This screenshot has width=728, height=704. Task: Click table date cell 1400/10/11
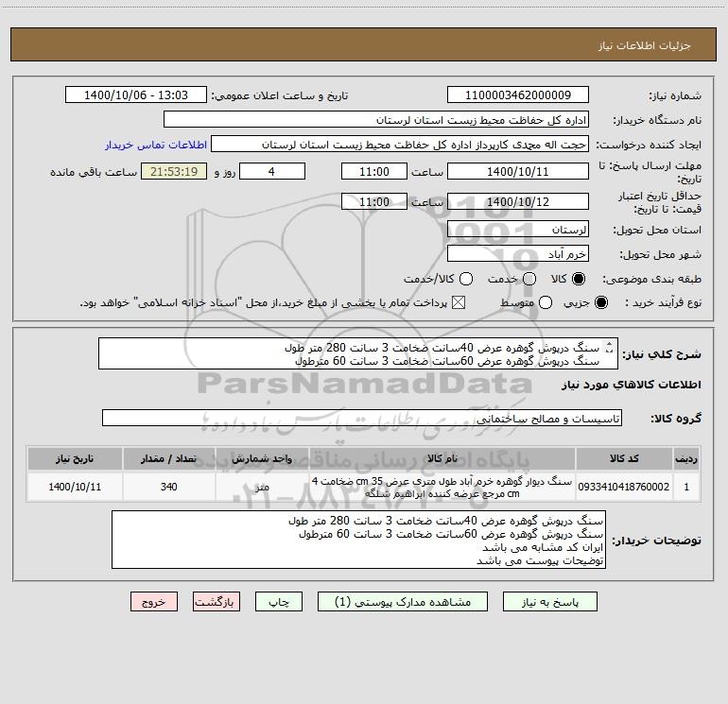click(x=75, y=487)
